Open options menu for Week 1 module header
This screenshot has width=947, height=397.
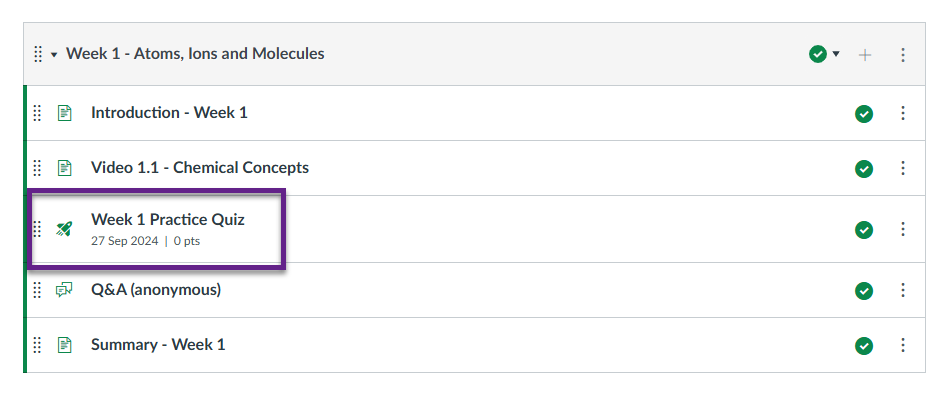coord(903,55)
